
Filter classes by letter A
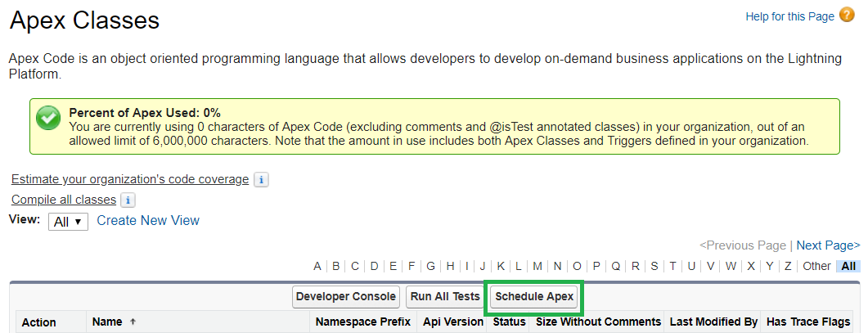(x=317, y=267)
